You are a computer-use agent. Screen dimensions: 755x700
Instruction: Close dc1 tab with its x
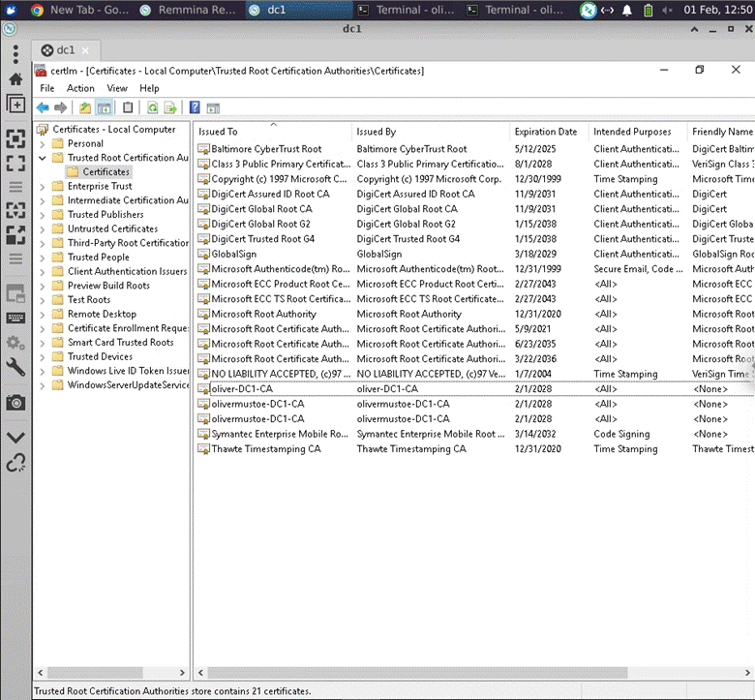pos(85,50)
